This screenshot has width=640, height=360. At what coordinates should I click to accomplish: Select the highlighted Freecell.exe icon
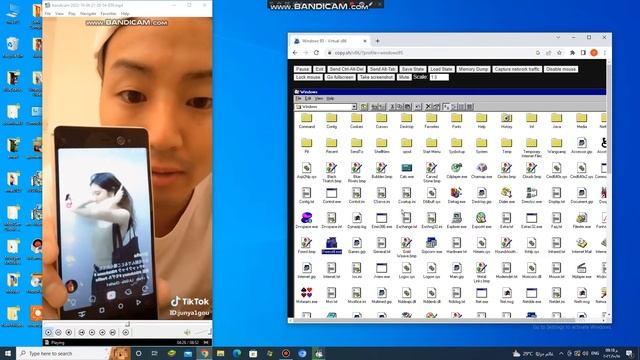pyautogui.click(x=331, y=245)
